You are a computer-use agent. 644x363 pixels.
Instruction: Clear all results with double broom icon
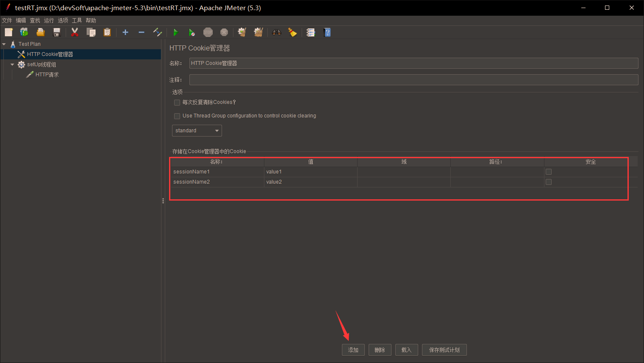pyautogui.click(x=258, y=32)
